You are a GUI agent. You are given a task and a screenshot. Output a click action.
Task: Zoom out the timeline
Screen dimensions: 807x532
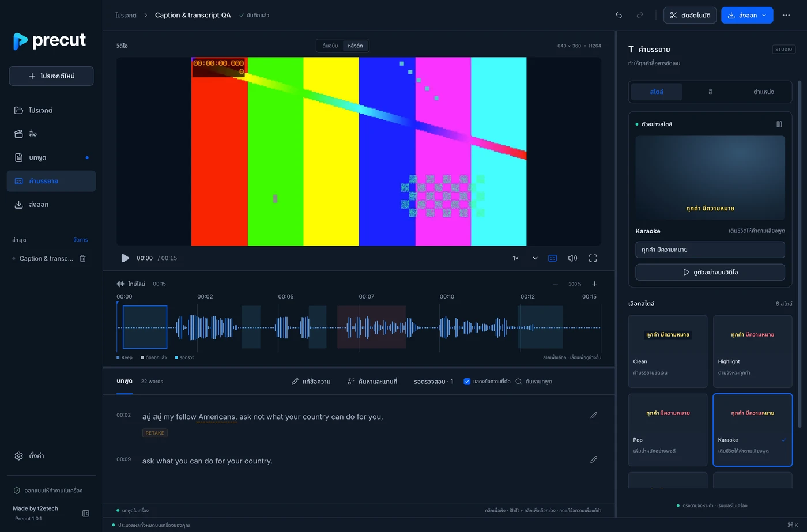coord(555,284)
